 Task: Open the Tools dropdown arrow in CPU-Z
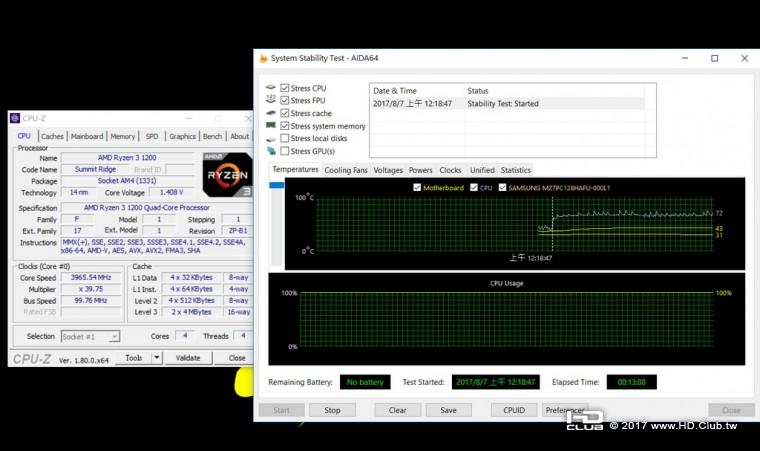coord(156,358)
